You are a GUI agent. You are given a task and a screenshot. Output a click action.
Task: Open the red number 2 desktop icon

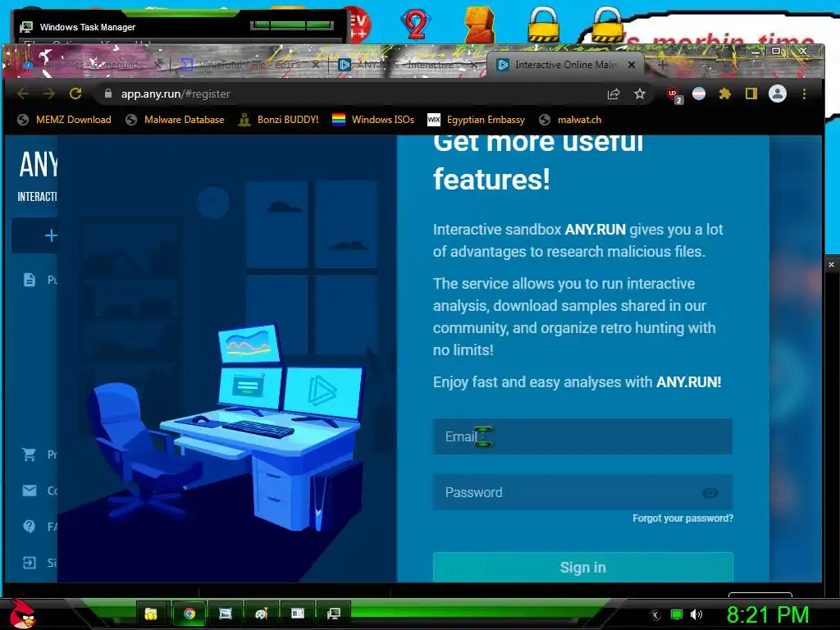416,24
